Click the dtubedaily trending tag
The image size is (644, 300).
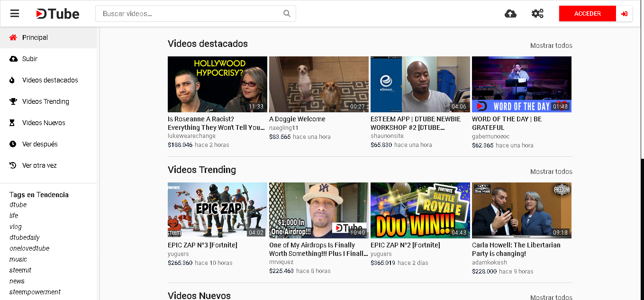tap(25, 237)
